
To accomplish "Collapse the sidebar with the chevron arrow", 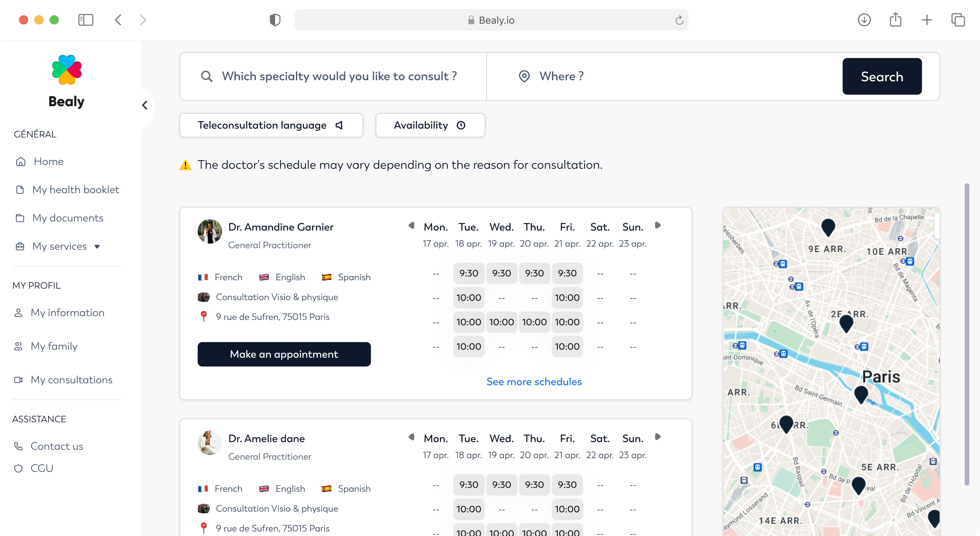I will [x=145, y=105].
